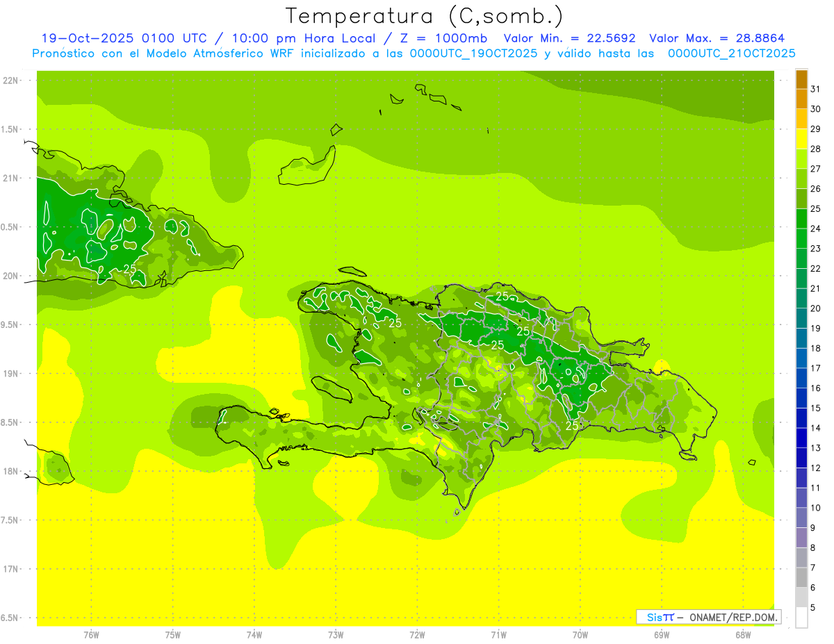Viewport: 834px width, 644px height.
Task: Click the 22N latitude axis label
Action: point(12,81)
